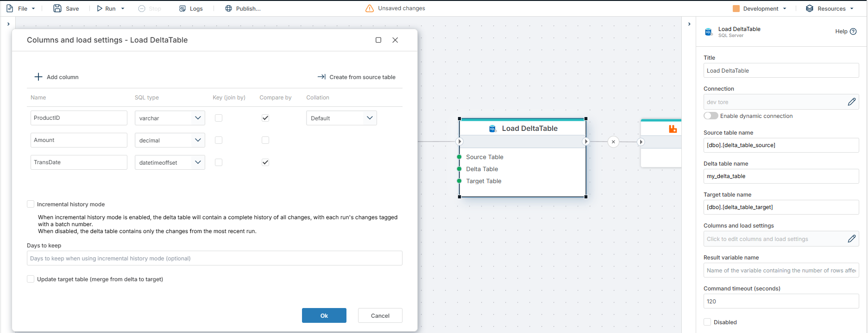This screenshot has width=868, height=333.
Task: Edit the Source table name field
Action: point(781,145)
